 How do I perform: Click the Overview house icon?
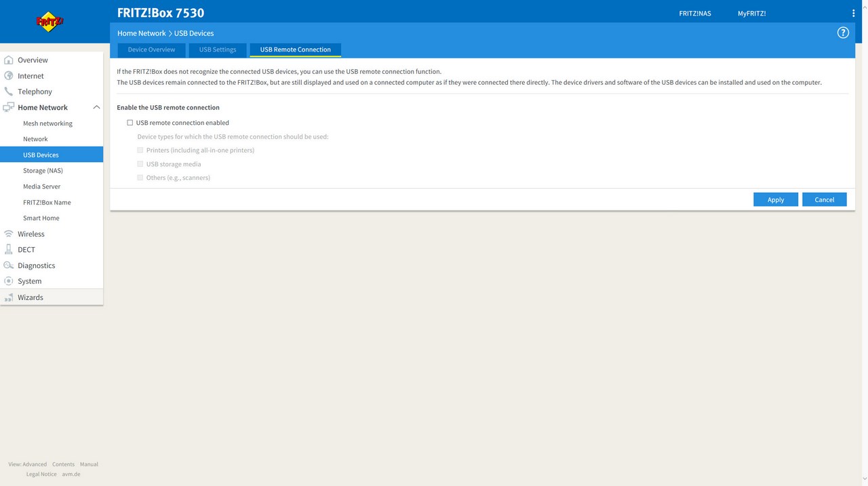point(9,60)
